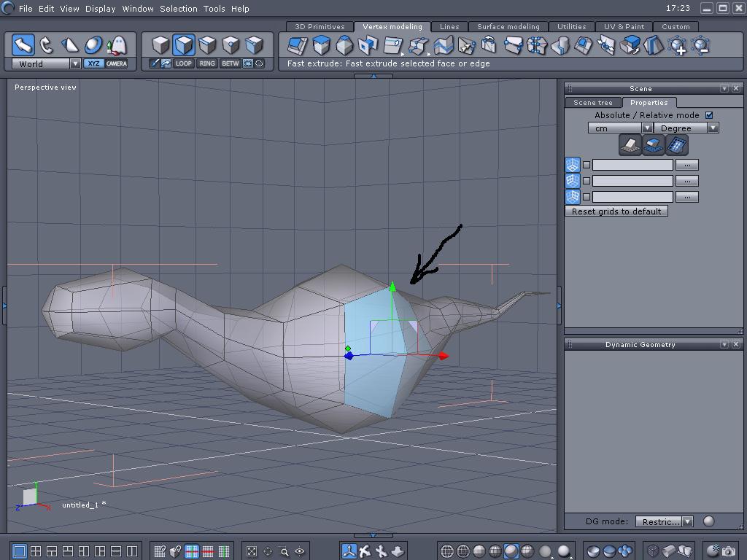This screenshot has width=747, height=560.
Task: Toggle the CAMERA manipulator mode
Action: click(116, 63)
